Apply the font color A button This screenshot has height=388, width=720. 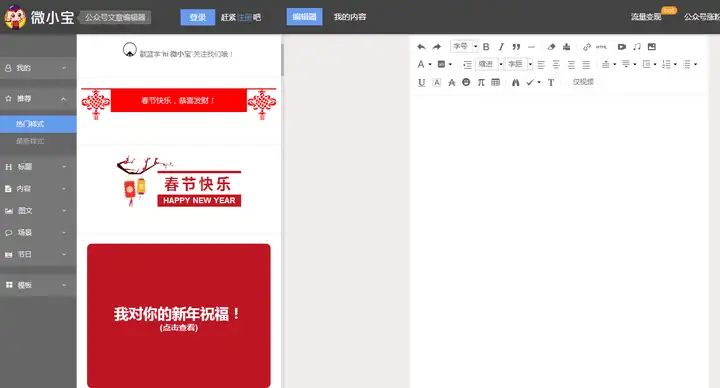click(421, 64)
